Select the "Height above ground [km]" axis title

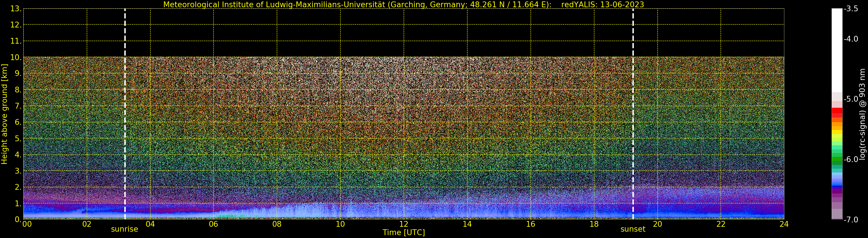coord(4,114)
